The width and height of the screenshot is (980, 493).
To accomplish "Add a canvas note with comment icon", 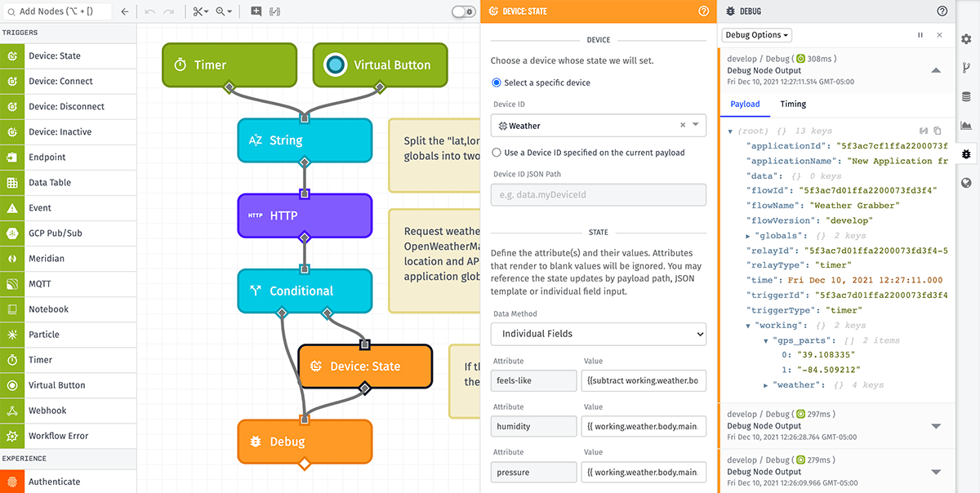I will point(256,11).
